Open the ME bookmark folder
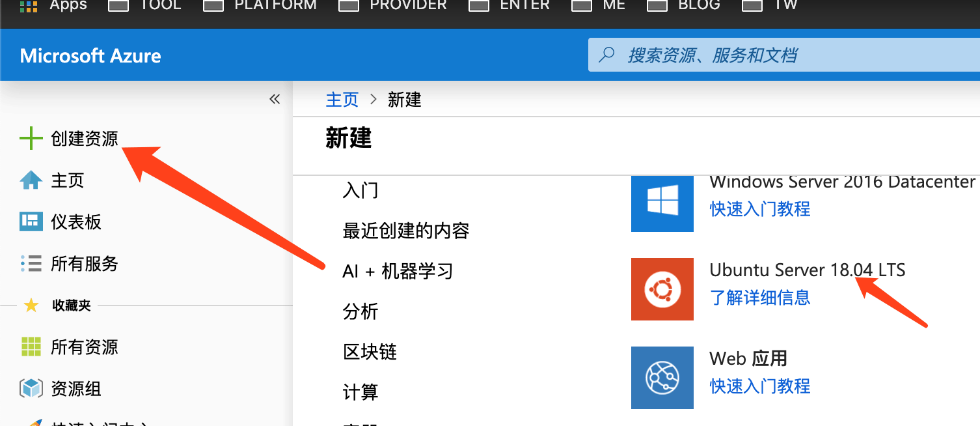The width and height of the screenshot is (980, 426). [598, 5]
